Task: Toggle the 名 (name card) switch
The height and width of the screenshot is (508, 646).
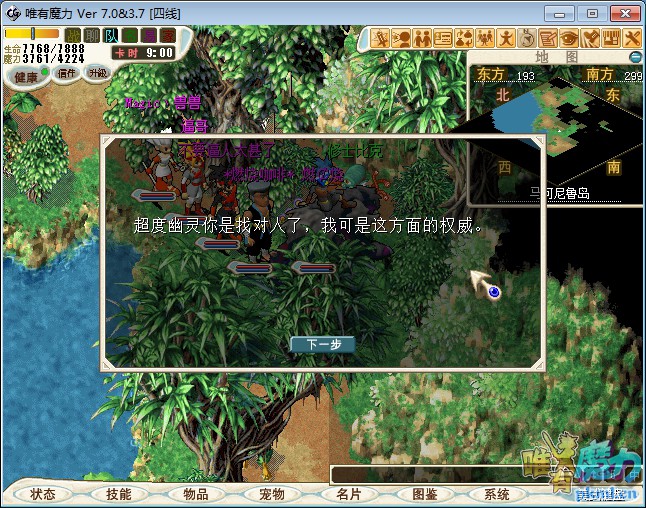Action: (x=130, y=35)
